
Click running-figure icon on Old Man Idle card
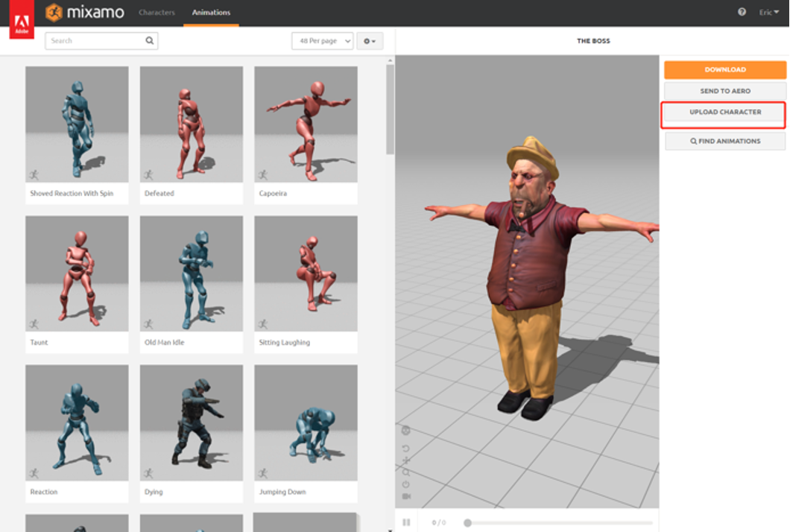coord(148,324)
